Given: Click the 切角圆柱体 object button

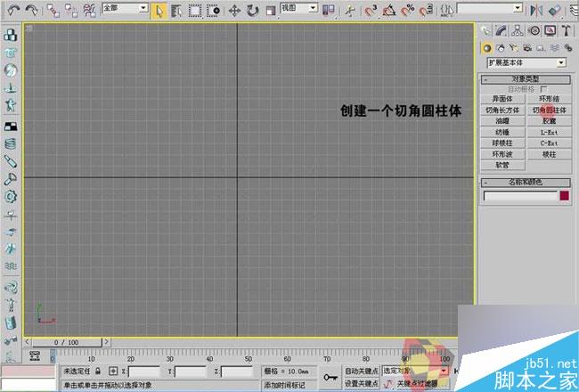Looking at the screenshot, I should click(x=549, y=110).
